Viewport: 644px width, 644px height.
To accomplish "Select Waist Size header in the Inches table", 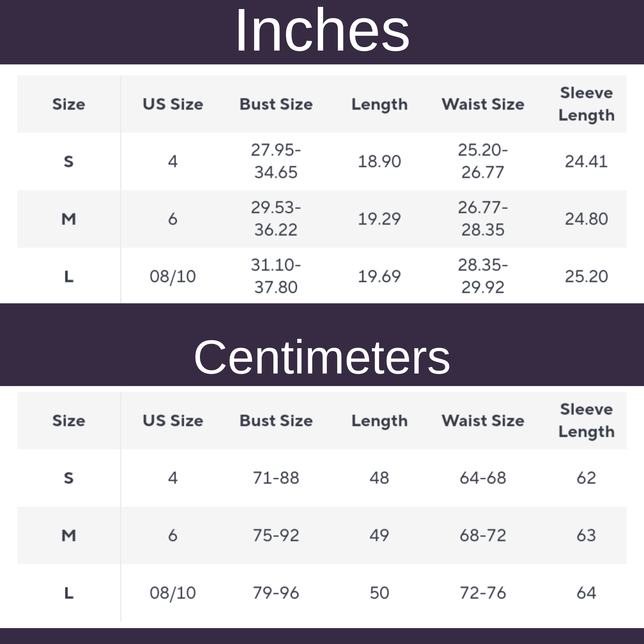I will 483,104.
